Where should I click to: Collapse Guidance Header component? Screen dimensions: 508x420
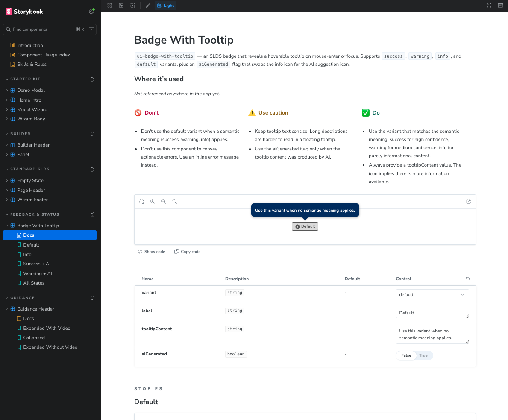tap(35, 309)
